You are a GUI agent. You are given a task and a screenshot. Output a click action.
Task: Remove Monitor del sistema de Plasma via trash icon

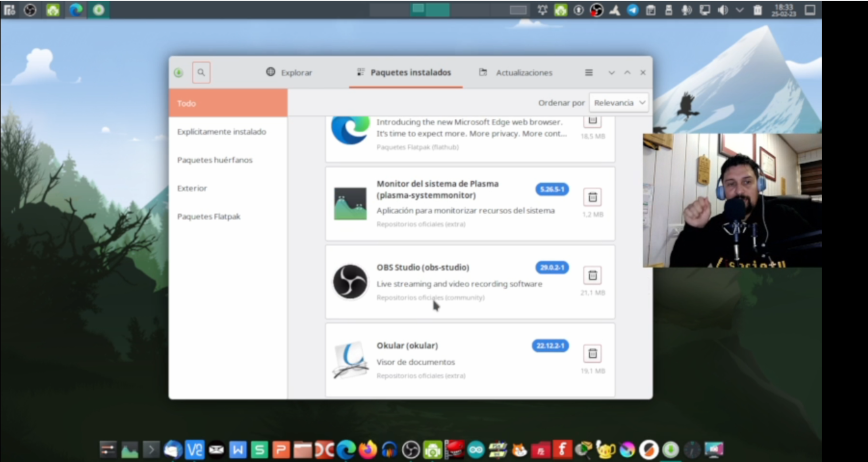[x=592, y=197]
